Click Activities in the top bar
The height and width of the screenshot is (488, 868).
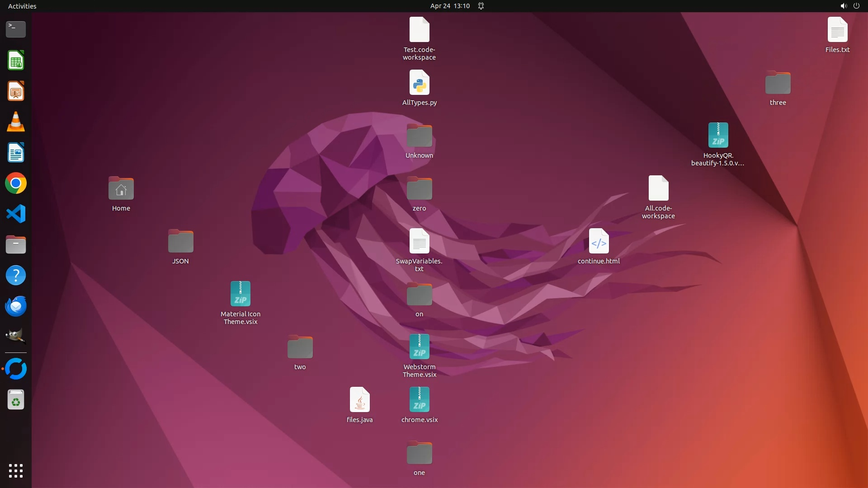[x=22, y=6]
